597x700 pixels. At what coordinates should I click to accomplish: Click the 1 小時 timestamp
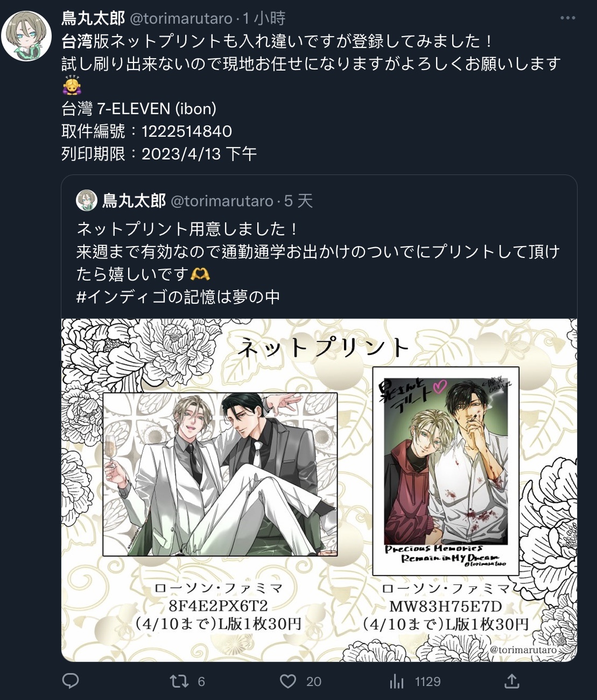tap(264, 18)
